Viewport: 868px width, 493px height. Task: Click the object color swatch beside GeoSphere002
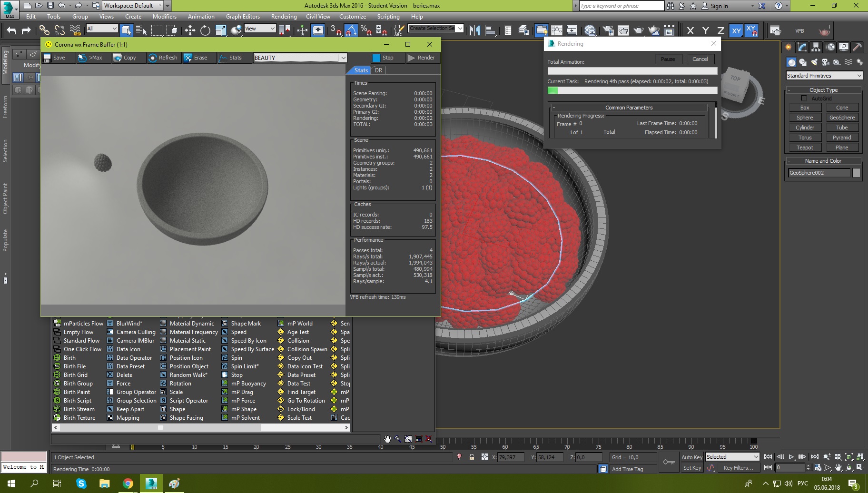click(856, 173)
